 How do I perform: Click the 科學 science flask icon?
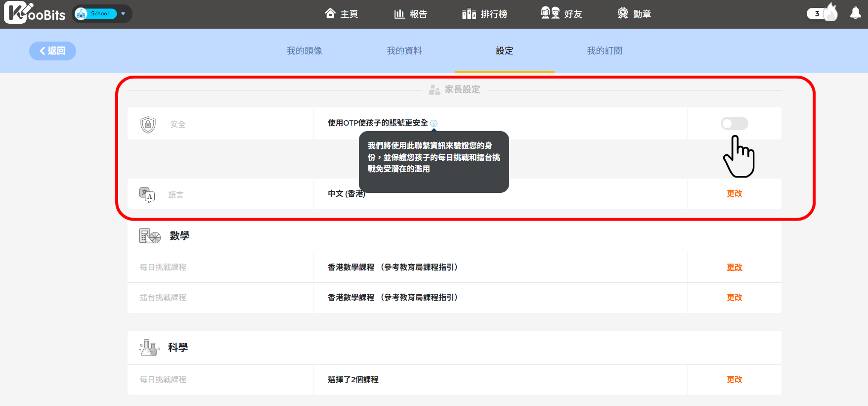pyautogui.click(x=149, y=348)
